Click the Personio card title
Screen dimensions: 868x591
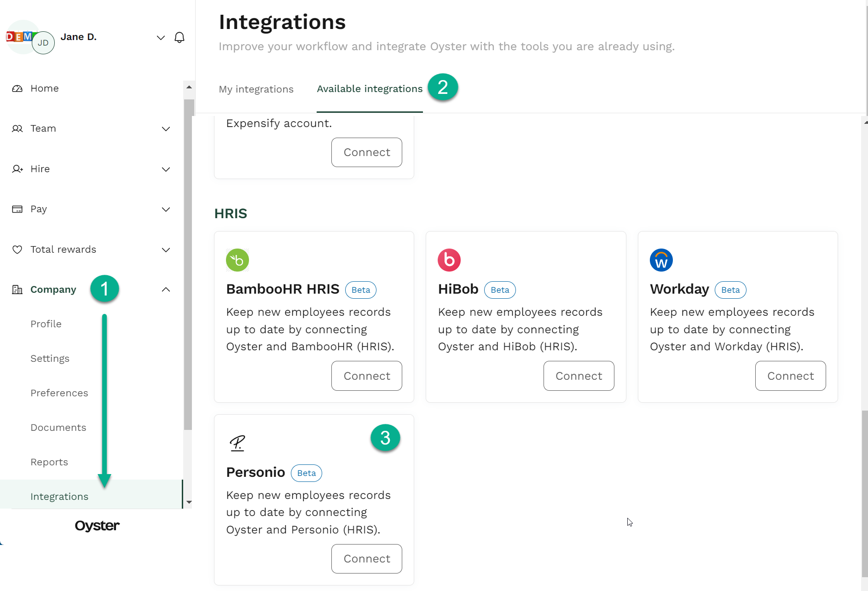[255, 472]
